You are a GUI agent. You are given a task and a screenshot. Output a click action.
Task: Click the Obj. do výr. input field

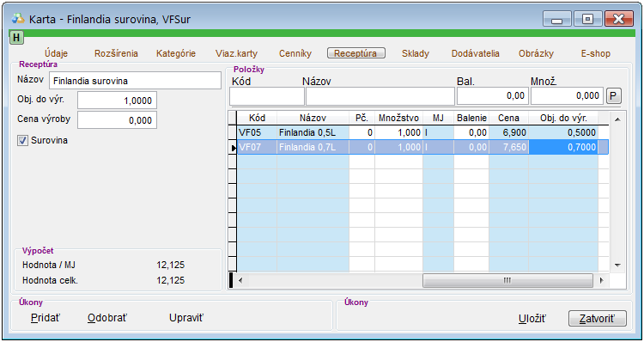pos(117,101)
